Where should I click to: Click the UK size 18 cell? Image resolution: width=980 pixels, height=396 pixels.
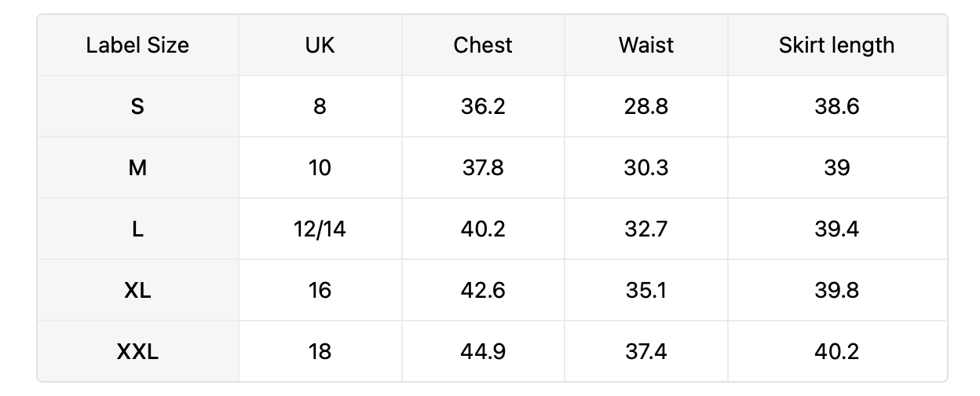click(320, 351)
